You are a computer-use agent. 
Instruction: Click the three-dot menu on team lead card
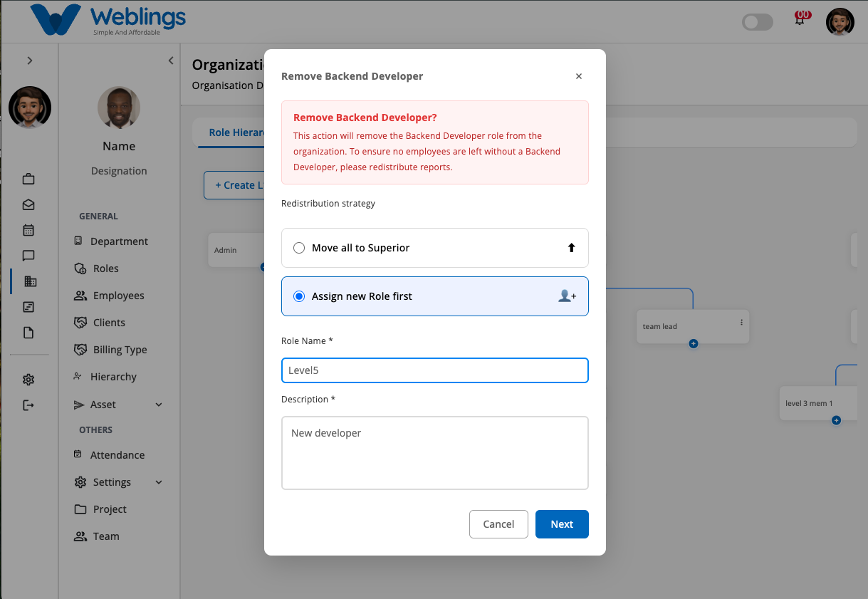pyautogui.click(x=741, y=322)
